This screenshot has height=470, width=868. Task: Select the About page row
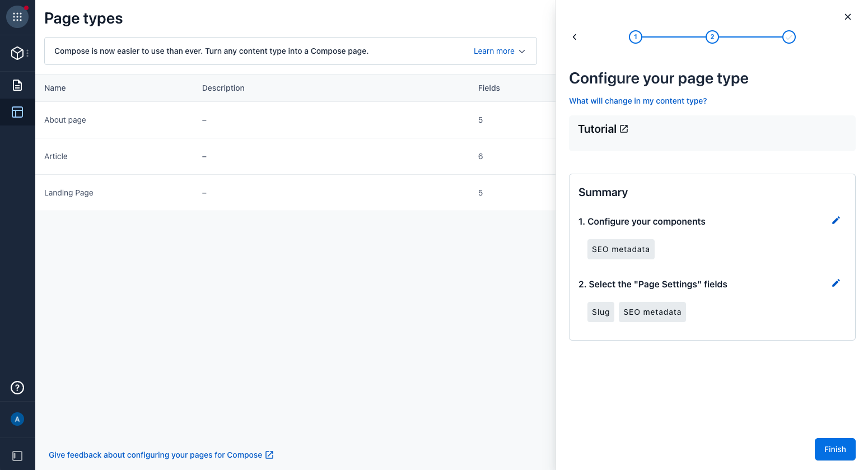pos(66,120)
